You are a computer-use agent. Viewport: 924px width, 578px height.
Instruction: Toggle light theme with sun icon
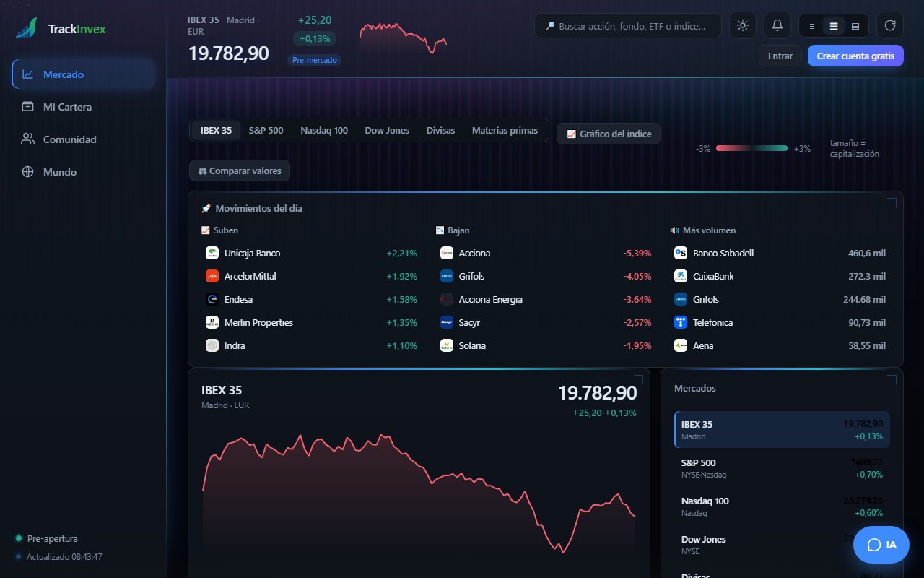pyautogui.click(x=743, y=25)
